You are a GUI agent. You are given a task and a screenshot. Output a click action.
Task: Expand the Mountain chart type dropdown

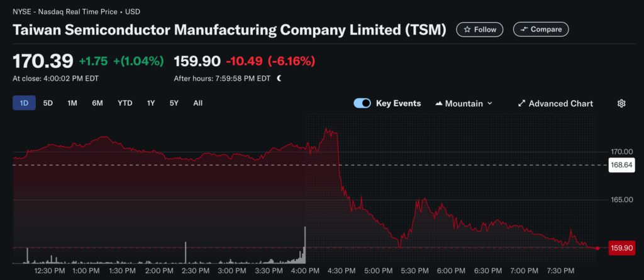click(x=489, y=103)
